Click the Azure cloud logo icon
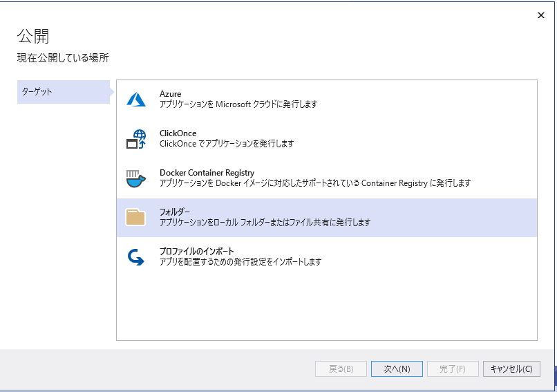 (136, 99)
